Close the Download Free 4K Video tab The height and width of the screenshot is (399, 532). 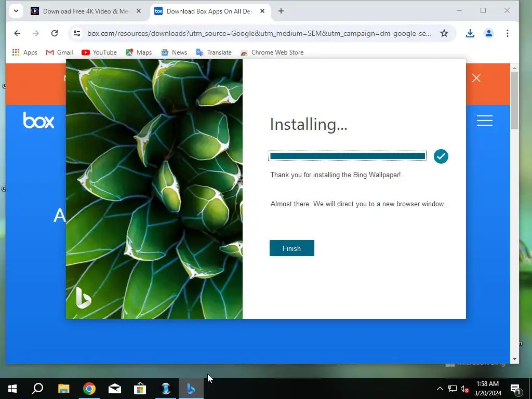[x=139, y=11]
